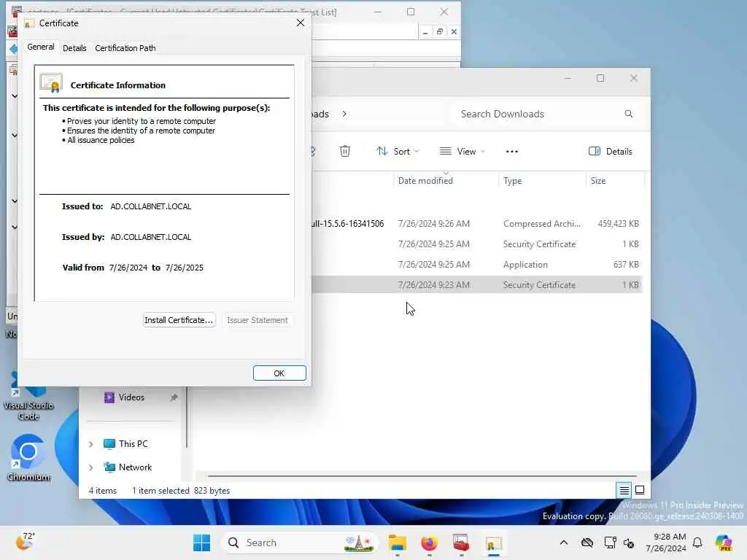Viewport: 747px width, 560px height.
Task: Open the volume and network tray icon
Action: (629, 542)
